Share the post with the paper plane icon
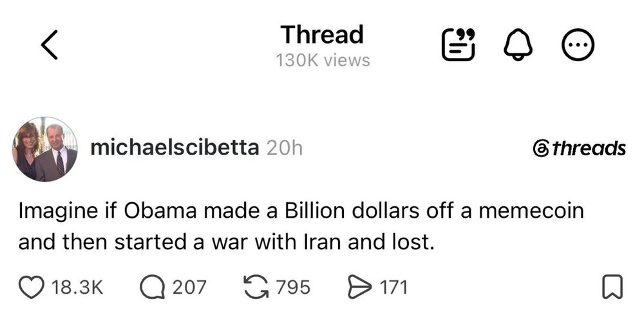 click(360, 287)
